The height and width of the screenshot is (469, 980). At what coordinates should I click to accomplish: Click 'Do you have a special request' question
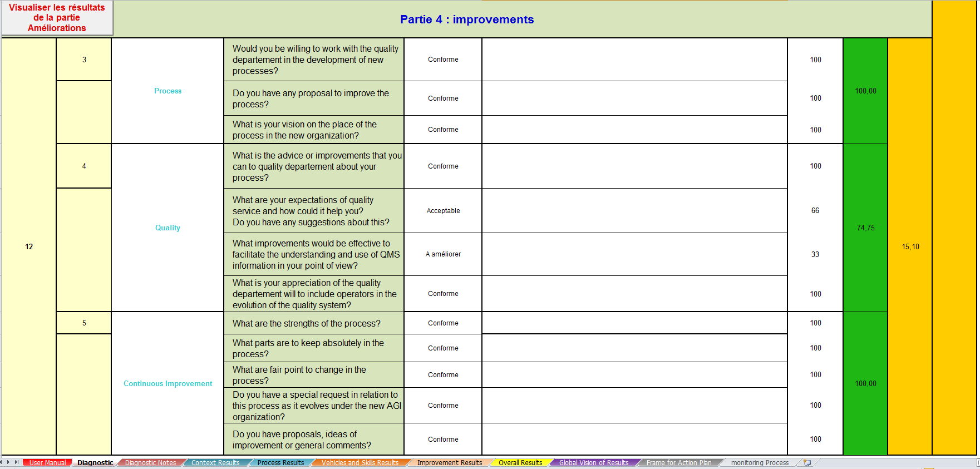(x=314, y=406)
